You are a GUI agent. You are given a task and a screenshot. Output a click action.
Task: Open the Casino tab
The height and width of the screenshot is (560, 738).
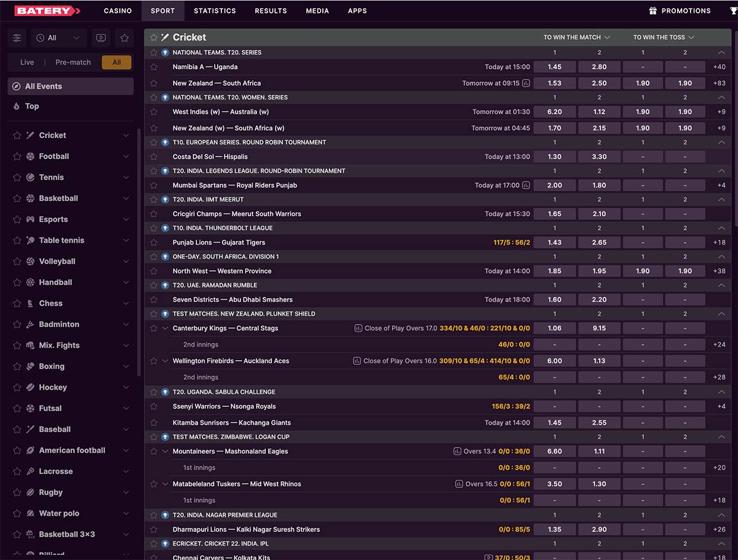point(117,10)
